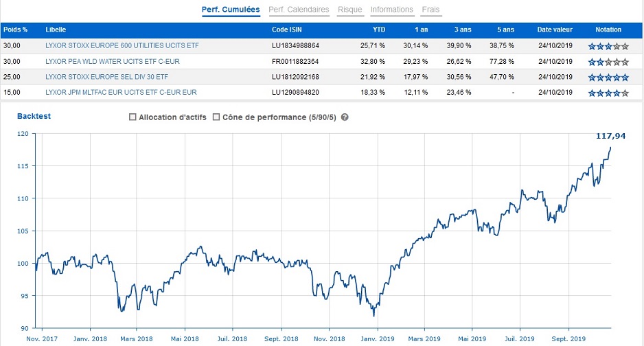Click the Code ISIN column header

tap(287, 30)
